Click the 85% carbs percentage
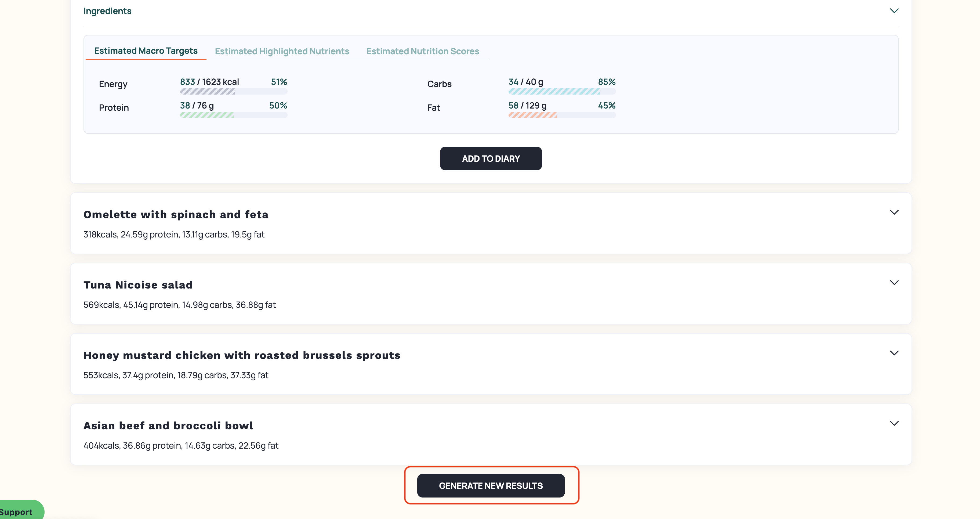Viewport: 980px width, 519px height. [x=607, y=82]
